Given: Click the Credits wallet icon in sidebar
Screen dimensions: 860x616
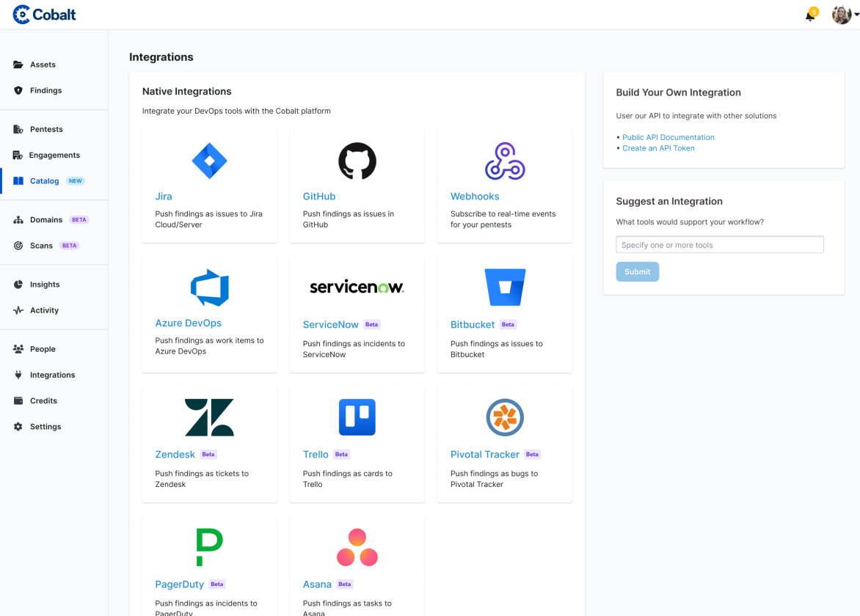Looking at the screenshot, I should (18, 400).
